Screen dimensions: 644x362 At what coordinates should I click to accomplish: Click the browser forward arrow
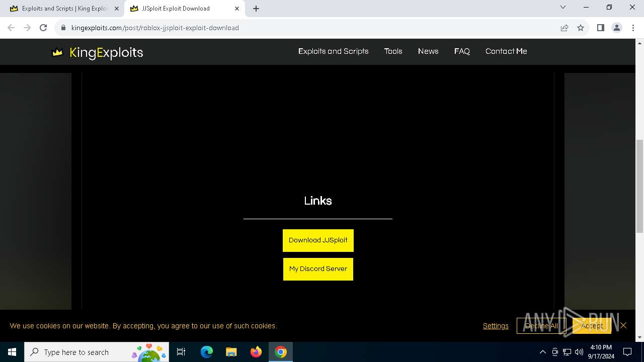tap(27, 28)
